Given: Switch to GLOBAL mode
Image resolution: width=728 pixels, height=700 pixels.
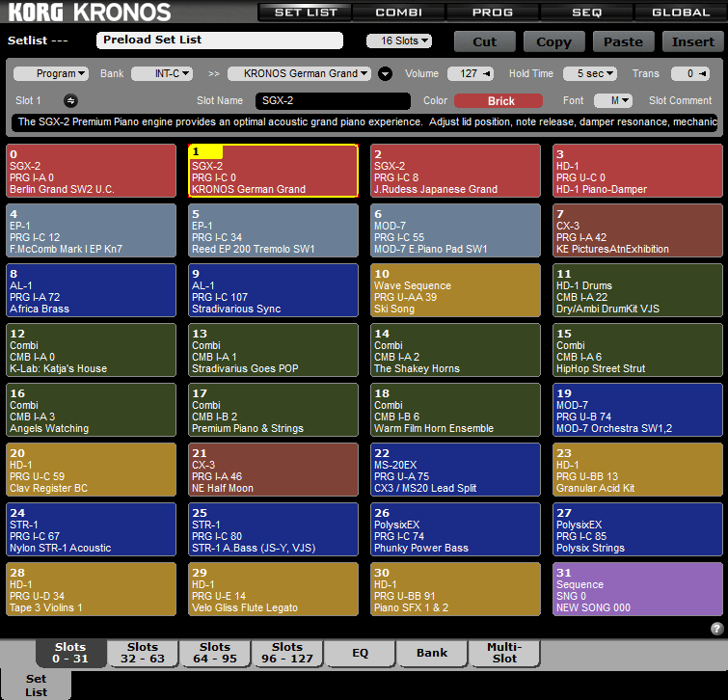Looking at the screenshot, I should point(680,13).
